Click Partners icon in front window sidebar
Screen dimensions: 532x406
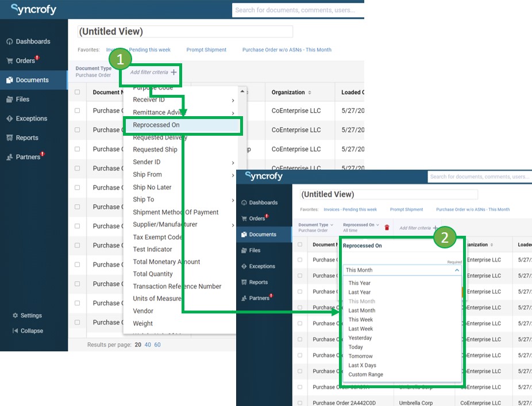point(244,298)
